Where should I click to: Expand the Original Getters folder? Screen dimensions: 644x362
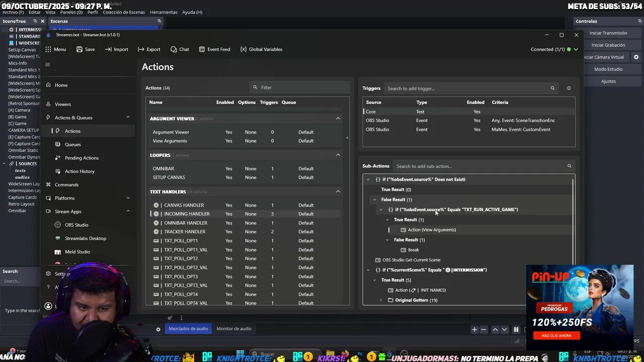[381, 300]
